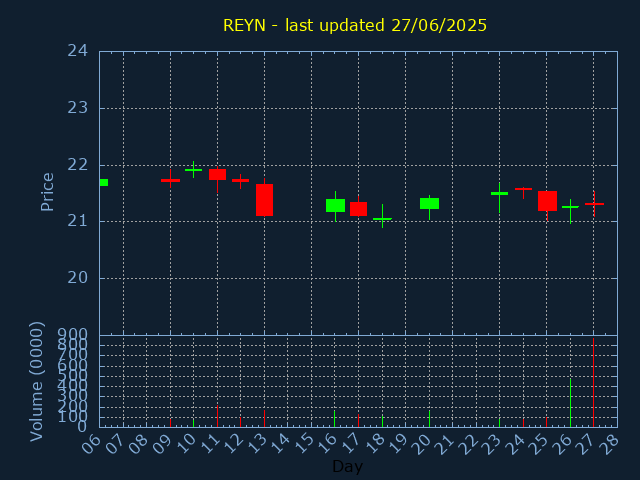
Task: Click the green candlestick on day 16
Action: [336, 206]
